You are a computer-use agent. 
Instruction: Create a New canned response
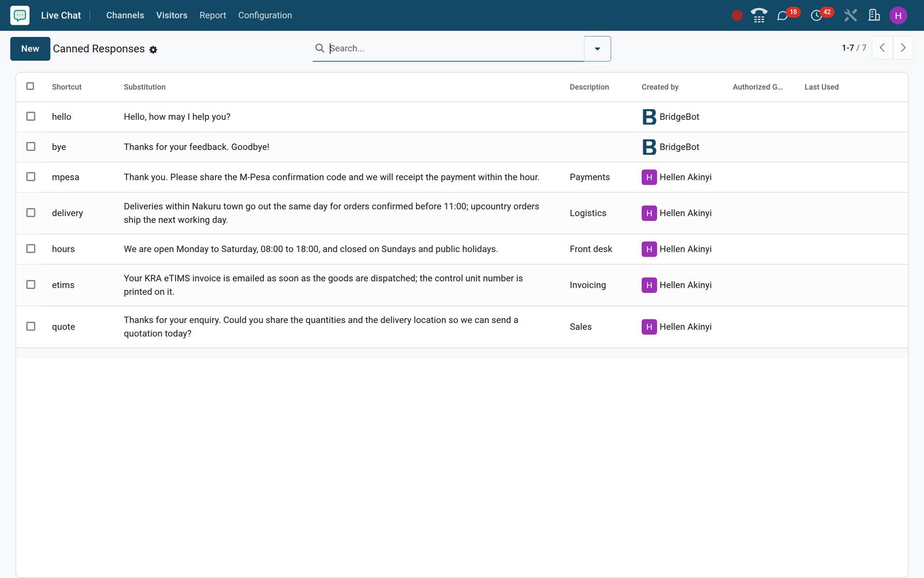[x=30, y=49]
